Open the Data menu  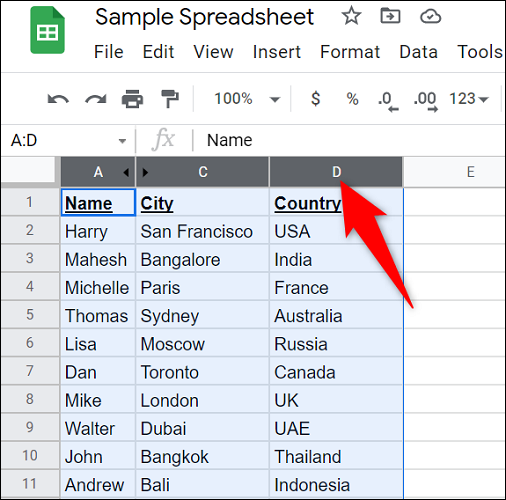418,52
